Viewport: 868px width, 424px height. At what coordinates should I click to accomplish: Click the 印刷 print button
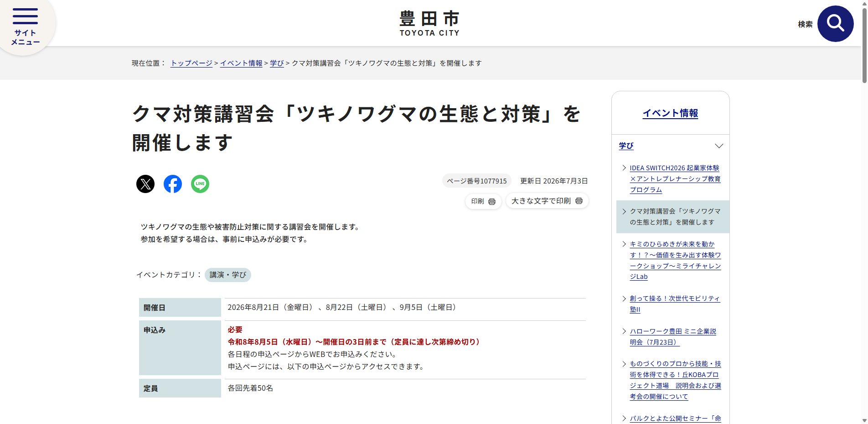click(x=483, y=201)
